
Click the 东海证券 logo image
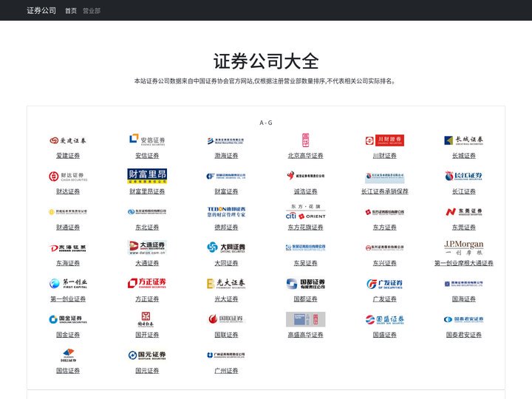(x=68, y=248)
